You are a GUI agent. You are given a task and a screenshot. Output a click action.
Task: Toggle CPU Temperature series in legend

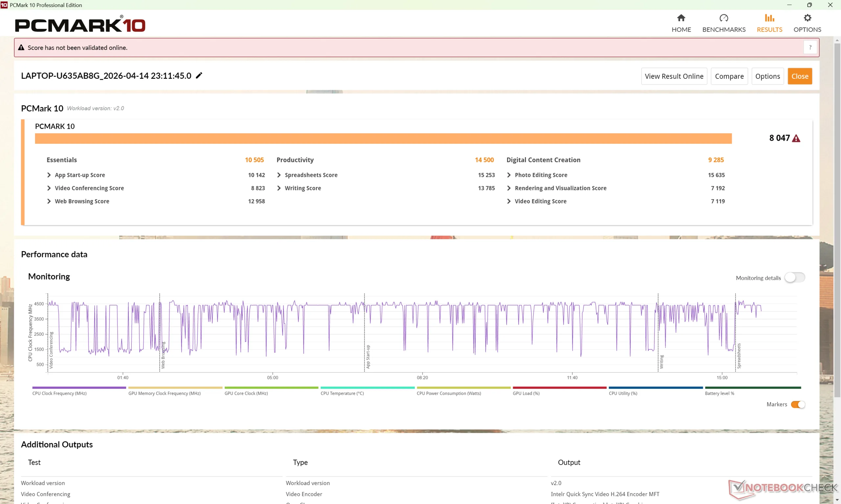click(x=342, y=393)
